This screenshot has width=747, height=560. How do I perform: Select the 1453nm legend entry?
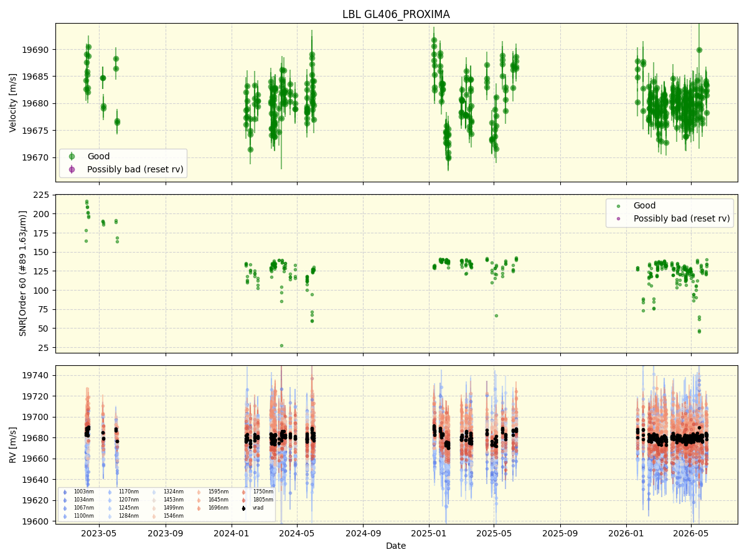(173, 500)
